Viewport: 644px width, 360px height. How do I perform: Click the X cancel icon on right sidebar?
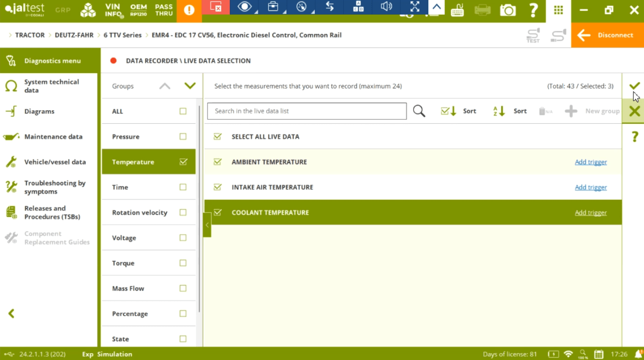(634, 111)
